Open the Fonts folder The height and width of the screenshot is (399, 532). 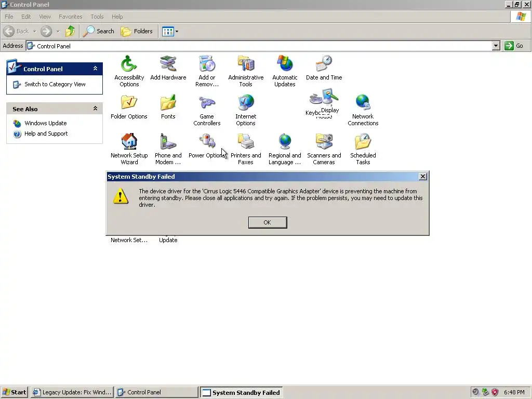[x=168, y=107]
